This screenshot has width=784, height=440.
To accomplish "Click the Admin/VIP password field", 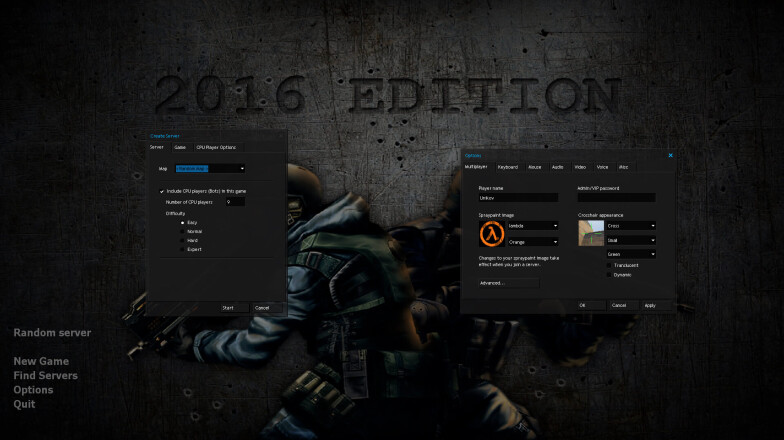I will [x=616, y=198].
